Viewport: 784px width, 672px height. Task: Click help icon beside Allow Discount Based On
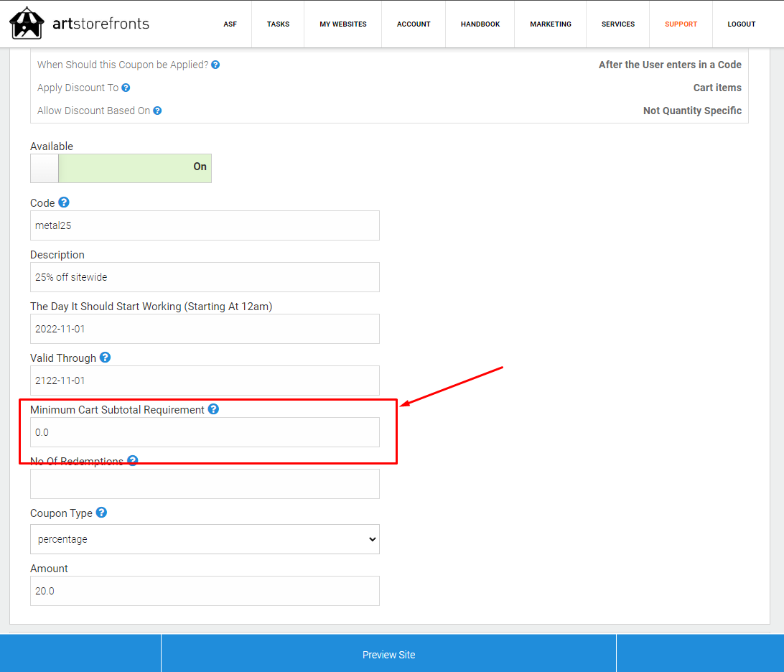click(x=157, y=111)
